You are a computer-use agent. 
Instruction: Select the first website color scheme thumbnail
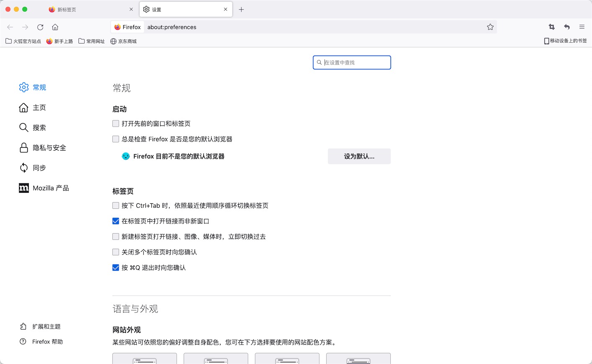tap(145, 359)
